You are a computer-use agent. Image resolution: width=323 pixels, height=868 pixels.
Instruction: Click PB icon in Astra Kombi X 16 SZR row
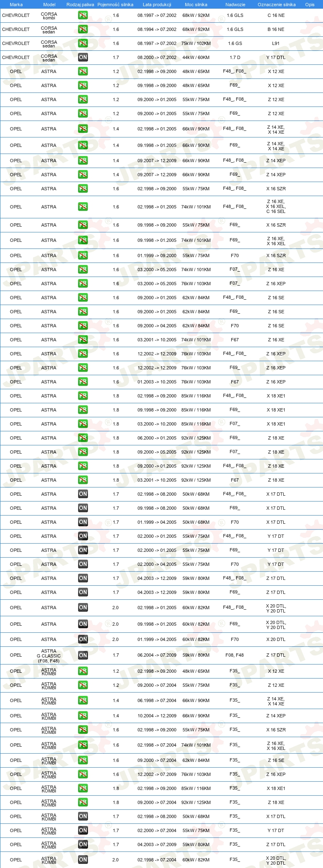pyautogui.click(x=83, y=730)
